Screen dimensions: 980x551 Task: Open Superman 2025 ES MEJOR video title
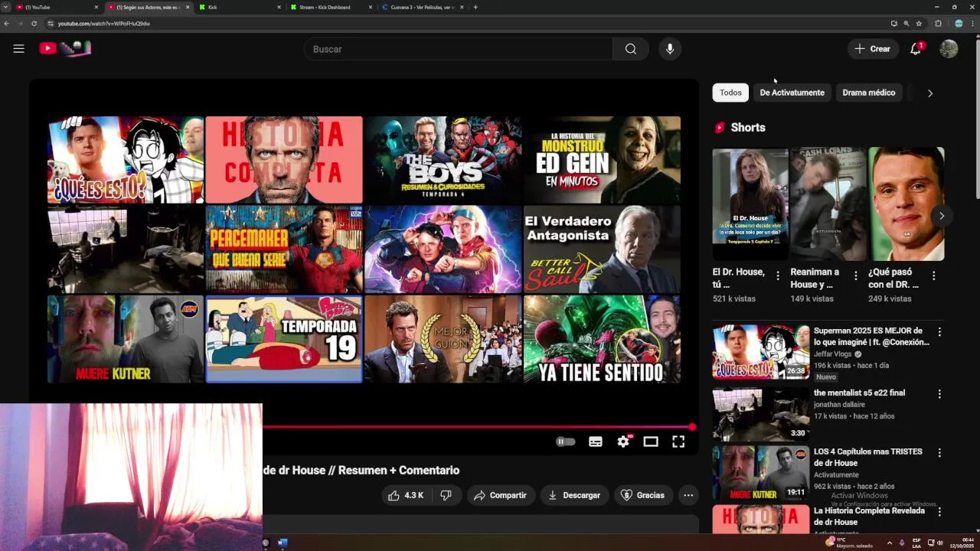coord(871,337)
